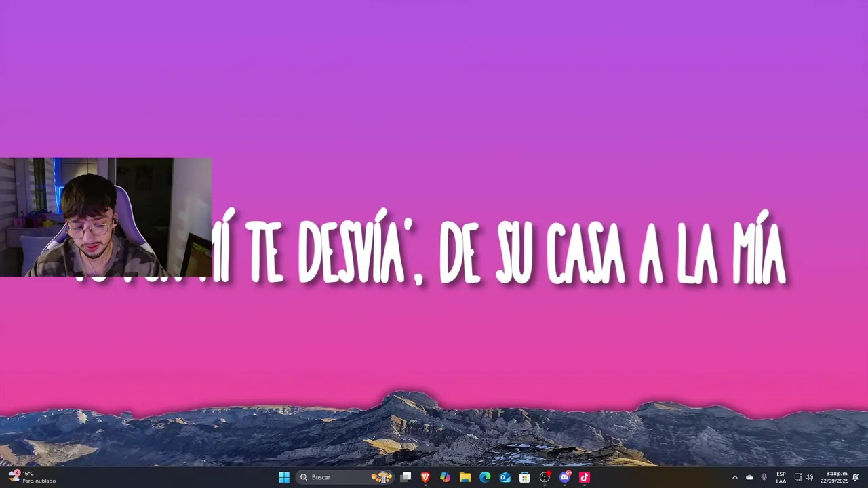Viewport: 868px width, 488px height.
Task: Open network settings from the tray icon
Action: point(798,477)
